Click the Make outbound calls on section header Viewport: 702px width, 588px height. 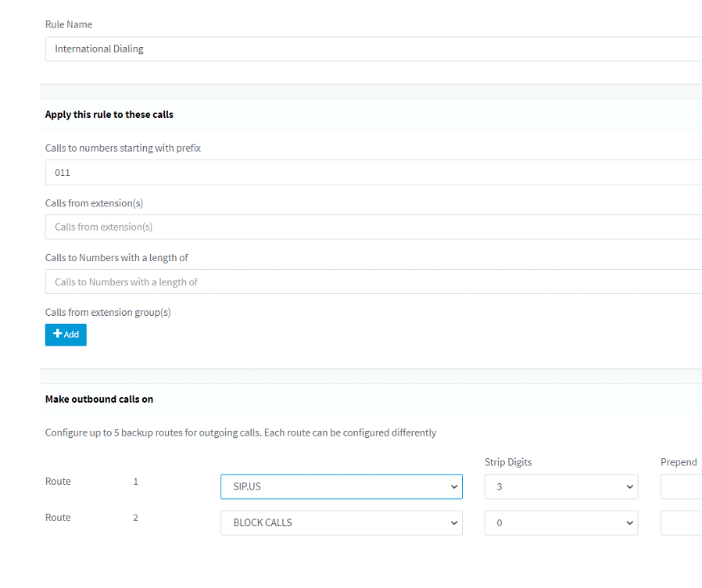pyautogui.click(x=99, y=399)
